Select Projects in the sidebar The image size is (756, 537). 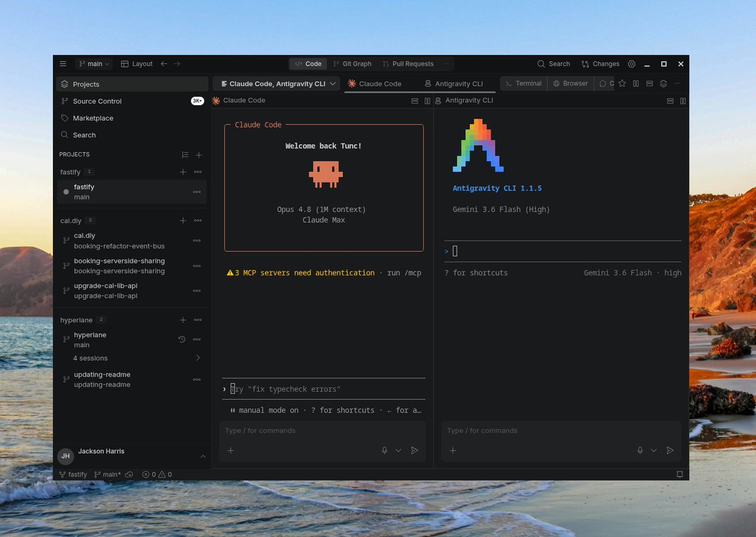(132, 84)
